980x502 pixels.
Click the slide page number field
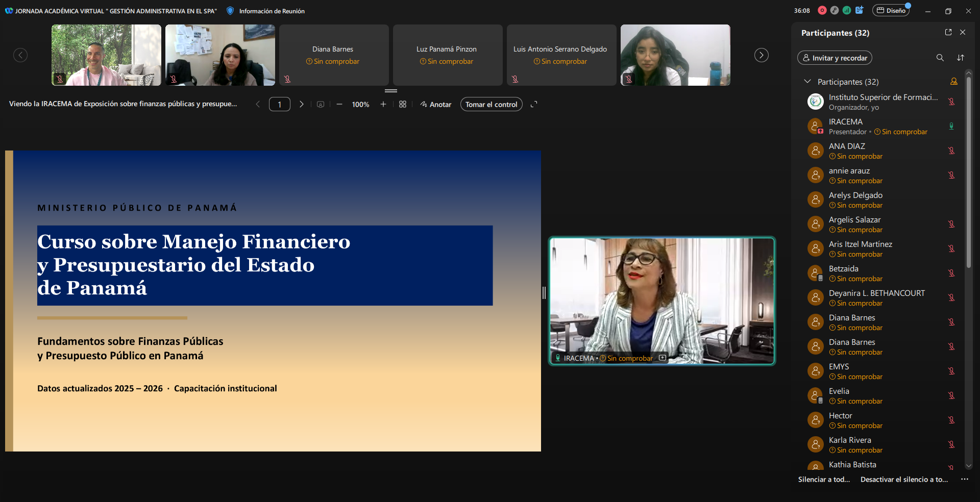click(280, 104)
